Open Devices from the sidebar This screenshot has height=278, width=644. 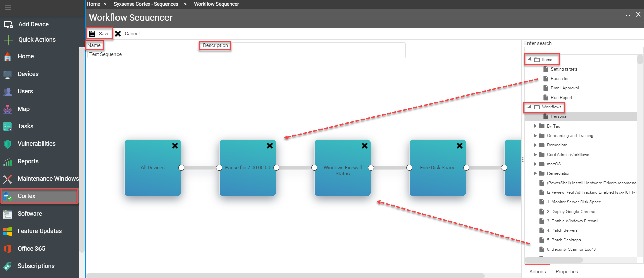[28, 74]
